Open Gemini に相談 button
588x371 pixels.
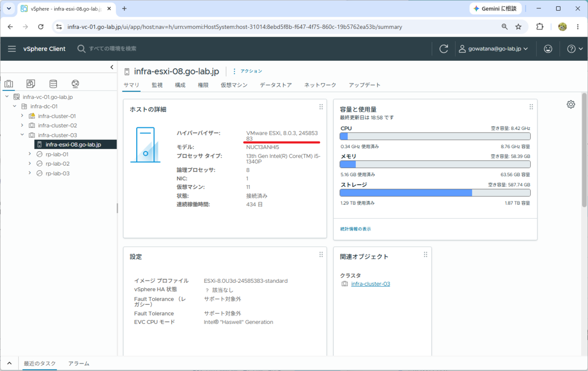click(494, 8)
